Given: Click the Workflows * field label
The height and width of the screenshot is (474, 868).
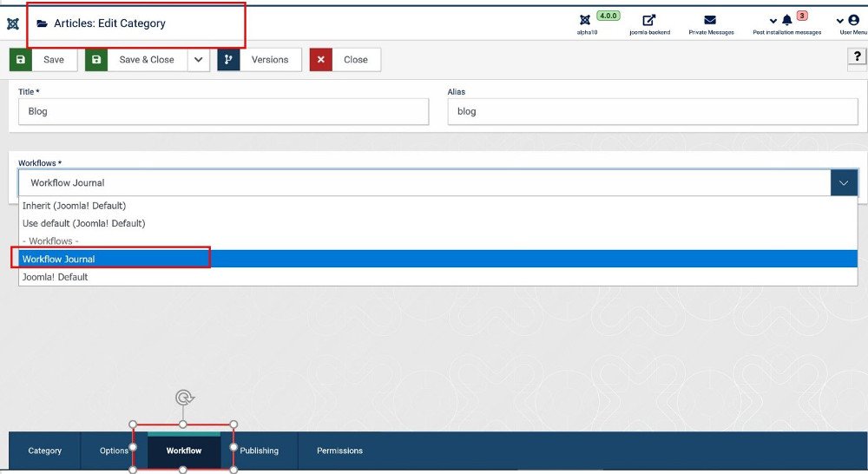Looking at the screenshot, I should [40, 163].
